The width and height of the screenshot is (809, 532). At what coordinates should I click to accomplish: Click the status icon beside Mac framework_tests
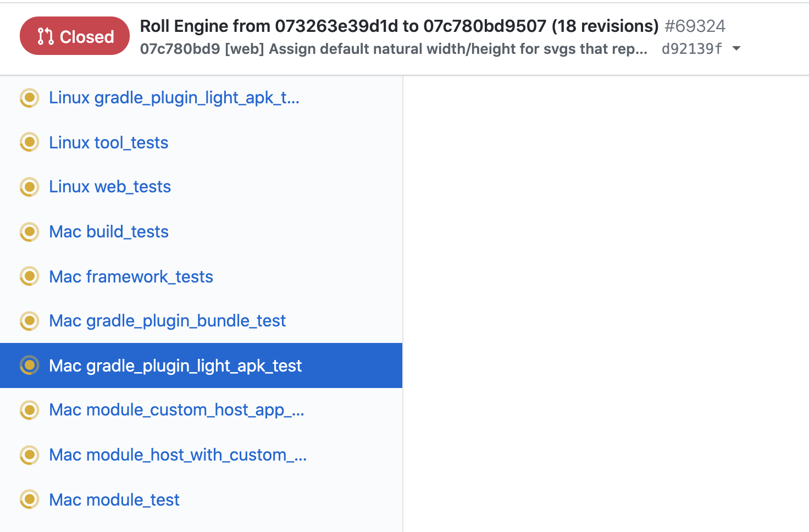coord(29,276)
